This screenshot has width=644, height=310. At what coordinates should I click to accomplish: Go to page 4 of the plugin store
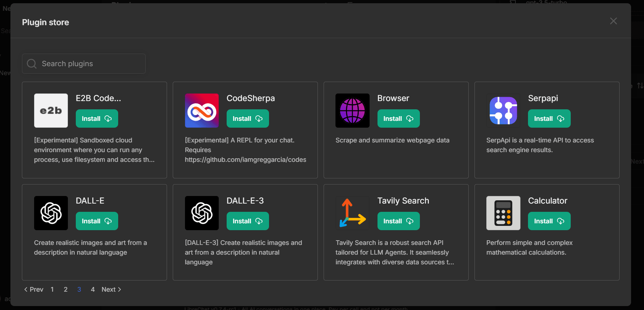[x=92, y=289]
